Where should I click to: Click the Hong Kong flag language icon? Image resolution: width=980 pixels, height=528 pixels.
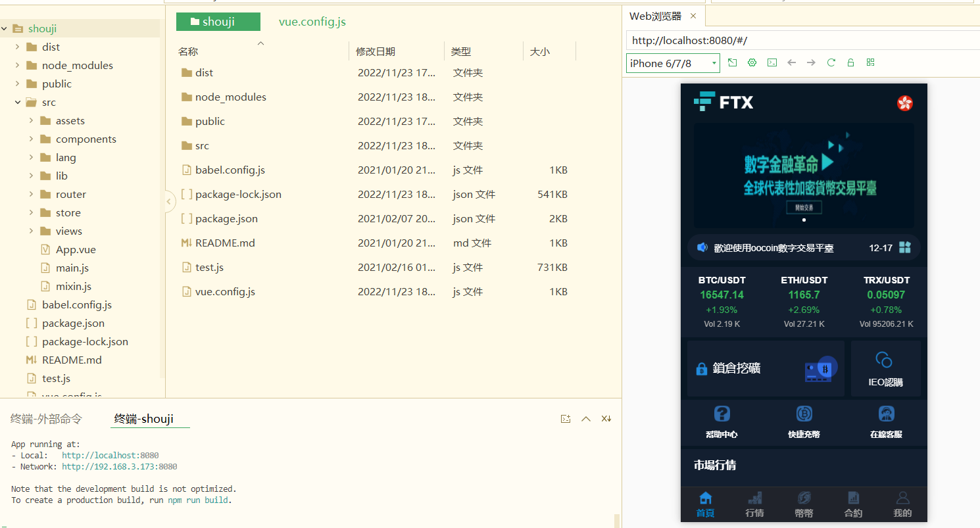coord(904,103)
